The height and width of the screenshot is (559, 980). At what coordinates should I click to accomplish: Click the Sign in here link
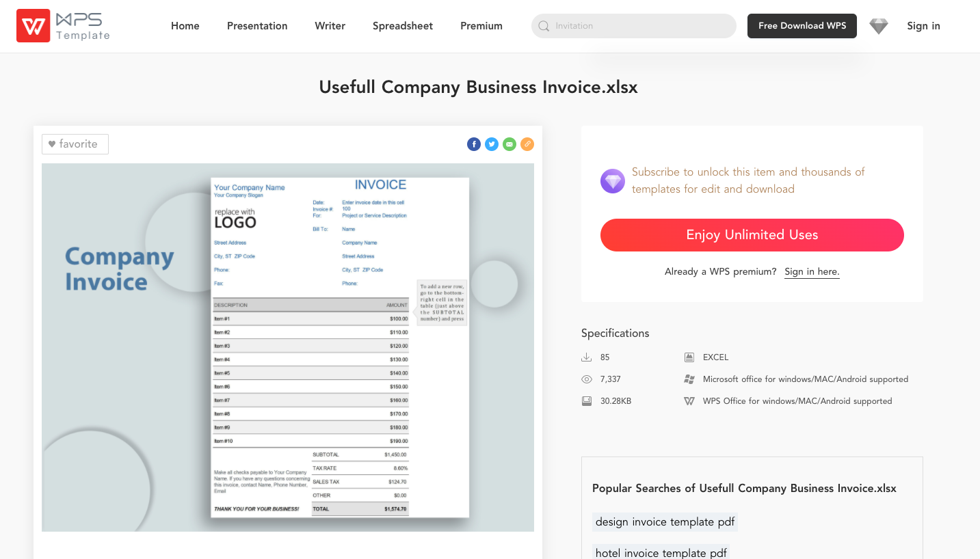(x=812, y=271)
